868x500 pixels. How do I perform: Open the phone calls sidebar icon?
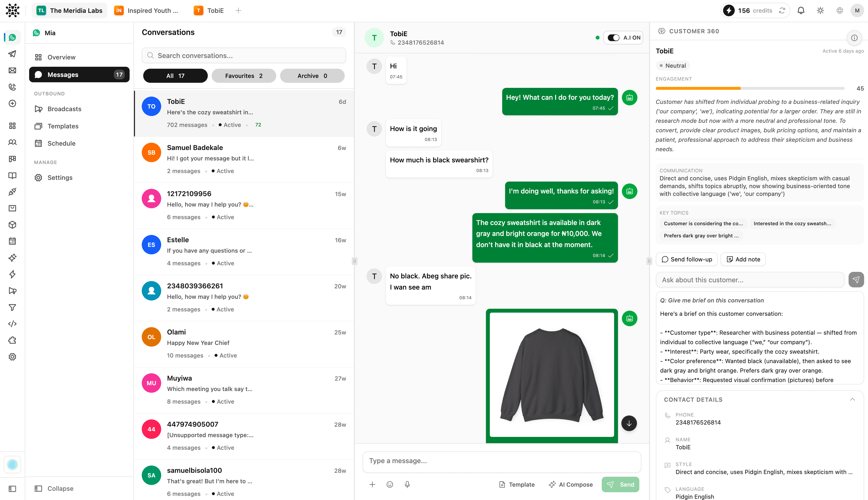pyautogui.click(x=12, y=87)
